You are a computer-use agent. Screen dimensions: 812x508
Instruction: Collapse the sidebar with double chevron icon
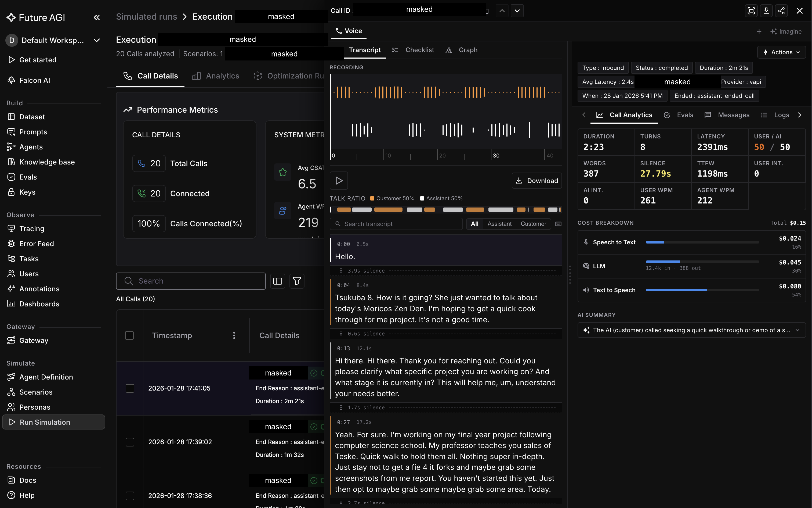[97, 17]
